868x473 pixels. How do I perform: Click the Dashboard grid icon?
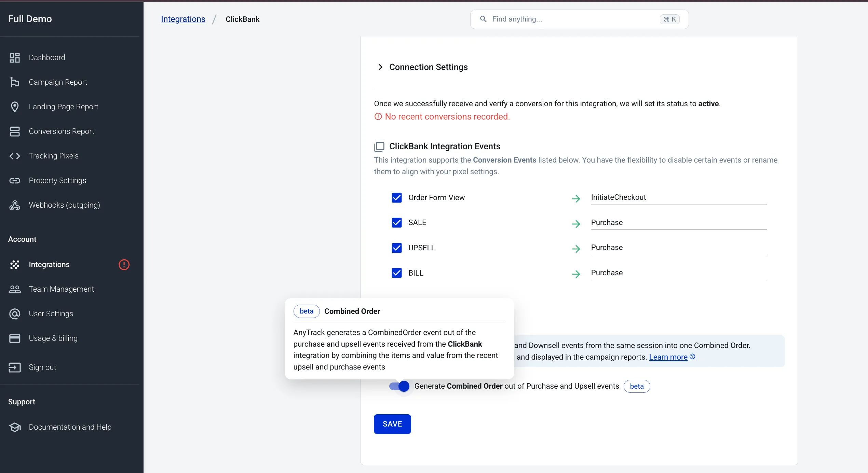coord(15,57)
